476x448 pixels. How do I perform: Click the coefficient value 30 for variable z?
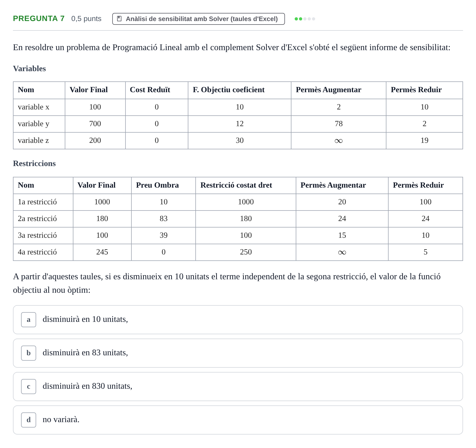[x=240, y=140]
